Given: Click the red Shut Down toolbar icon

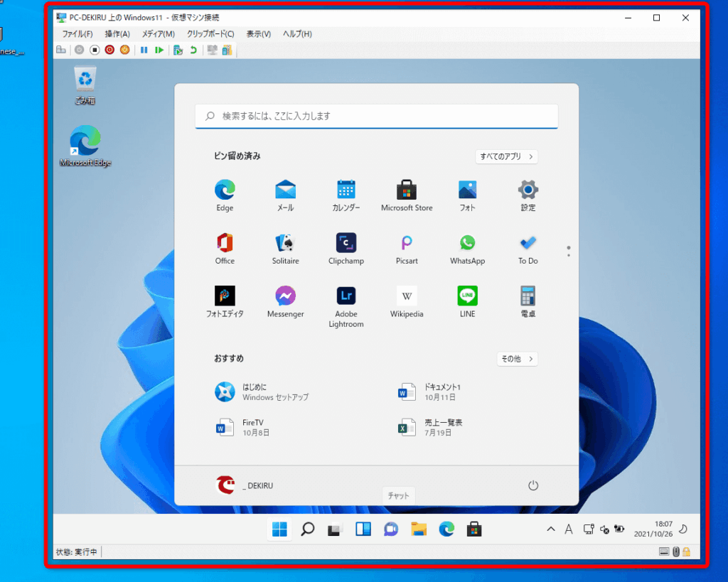Looking at the screenshot, I should coord(109,50).
